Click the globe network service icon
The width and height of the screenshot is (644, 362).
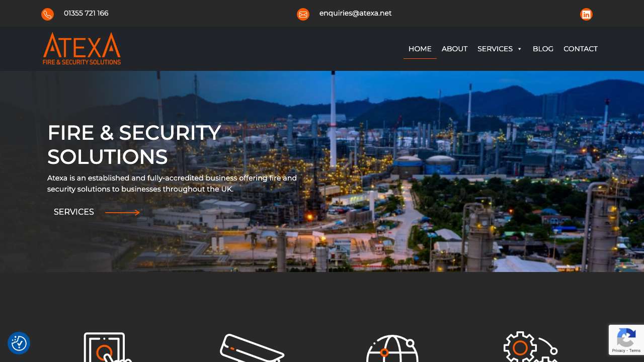click(x=392, y=348)
